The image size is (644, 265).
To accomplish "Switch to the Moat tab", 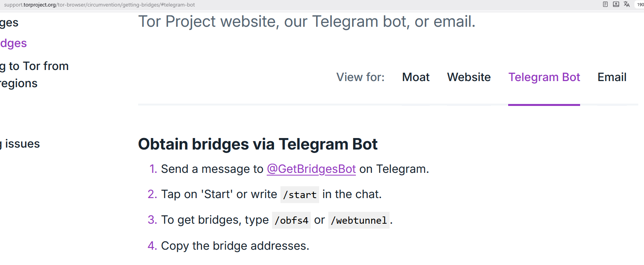I will click(x=416, y=77).
